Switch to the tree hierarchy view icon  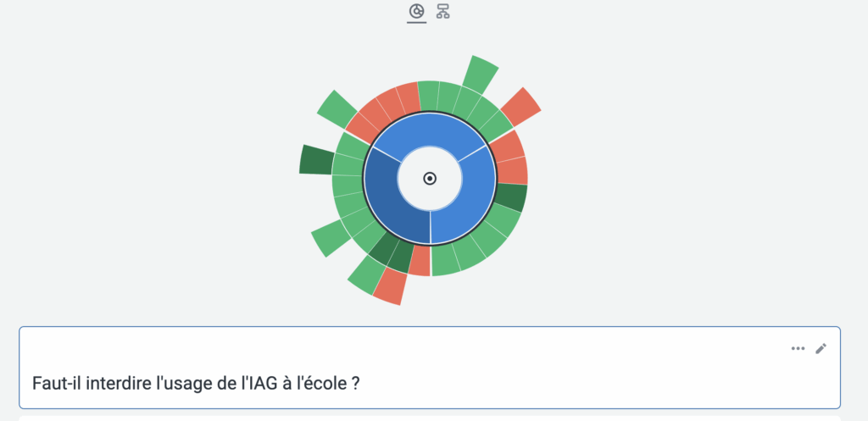442,12
